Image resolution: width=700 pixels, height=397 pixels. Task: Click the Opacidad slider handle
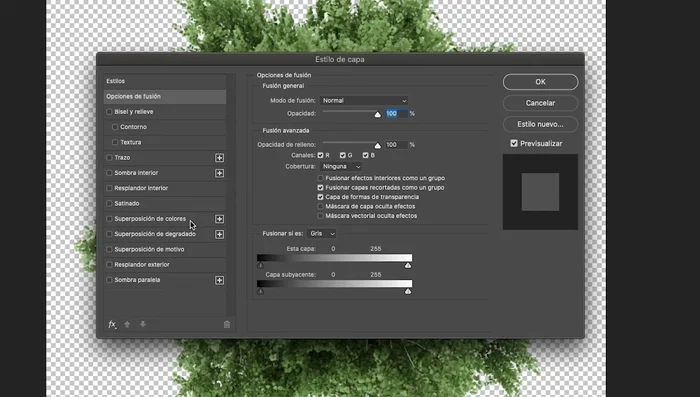(378, 114)
